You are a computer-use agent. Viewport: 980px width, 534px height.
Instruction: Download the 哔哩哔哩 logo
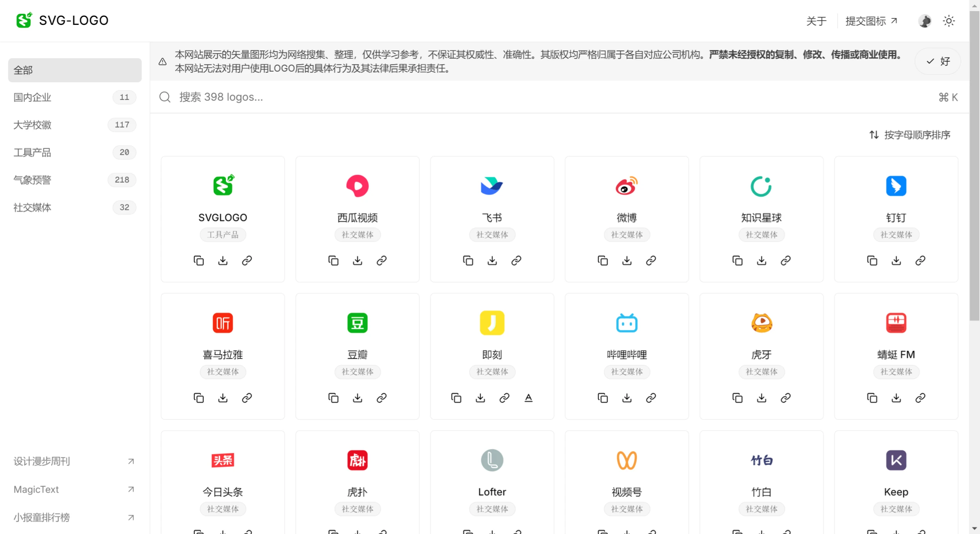pos(627,398)
